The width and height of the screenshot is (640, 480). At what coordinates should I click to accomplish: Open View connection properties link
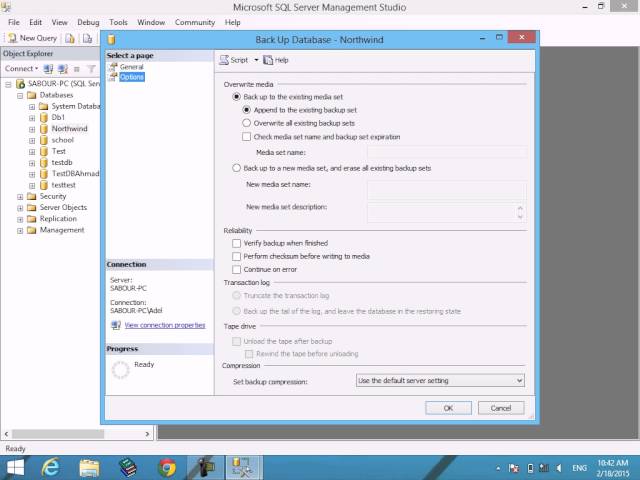point(165,325)
